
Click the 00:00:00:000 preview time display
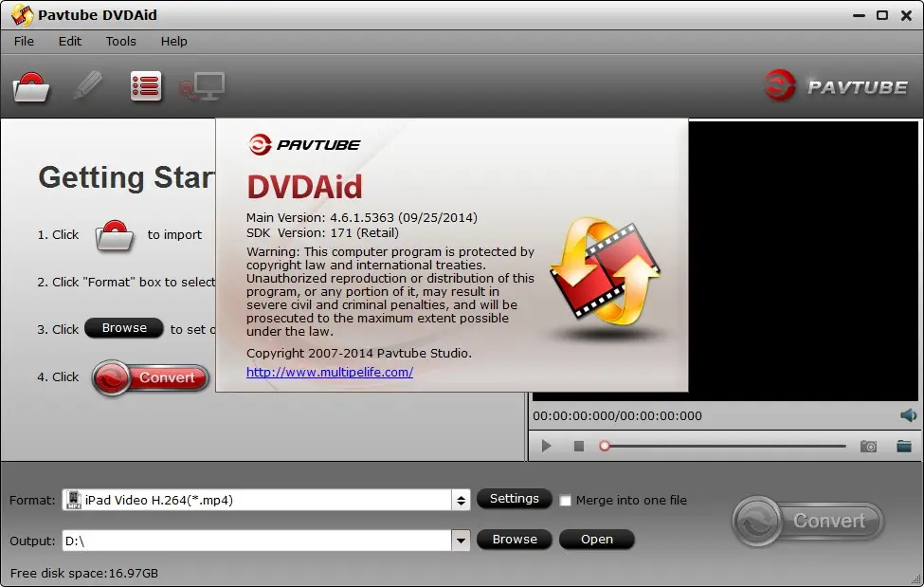point(617,416)
